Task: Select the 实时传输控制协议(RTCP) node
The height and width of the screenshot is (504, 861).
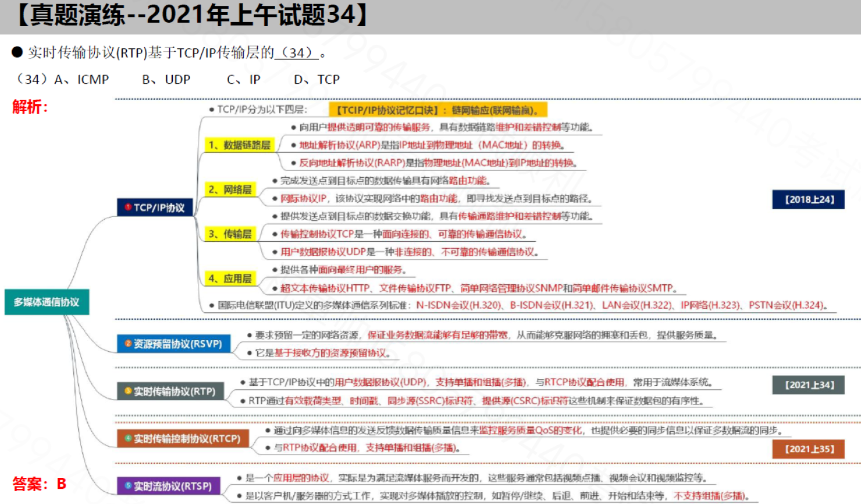Action: click(x=183, y=438)
